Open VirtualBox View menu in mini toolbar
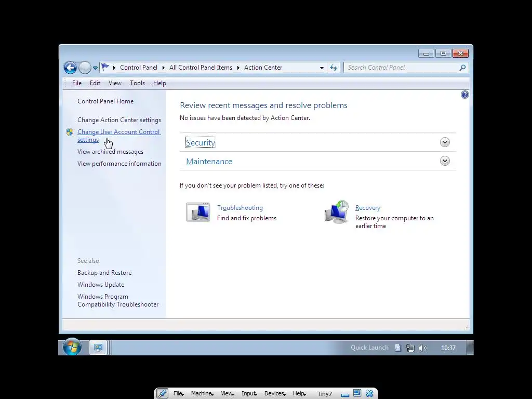Viewport: 532px width, 399px height. point(228,394)
